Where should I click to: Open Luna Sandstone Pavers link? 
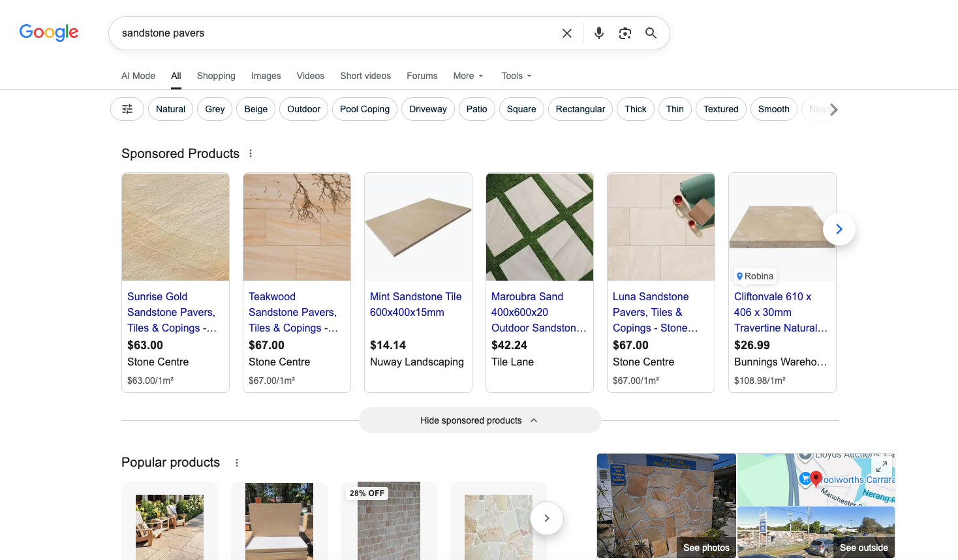click(x=655, y=312)
